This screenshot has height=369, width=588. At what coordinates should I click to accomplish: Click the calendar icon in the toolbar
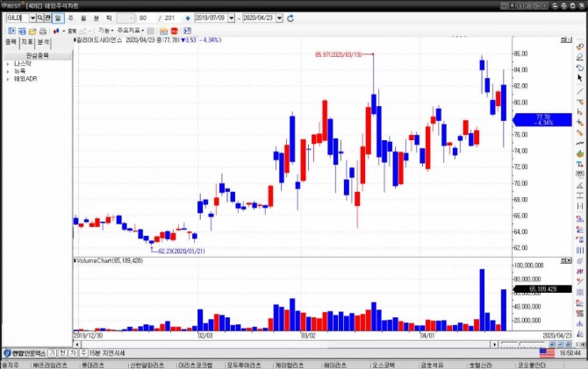pyautogui.click(x=163, y=31)
